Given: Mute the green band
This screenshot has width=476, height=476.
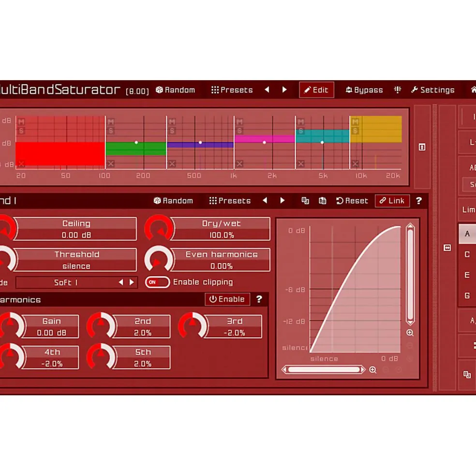Looking at the screenshot, I should tap(111, 122).
